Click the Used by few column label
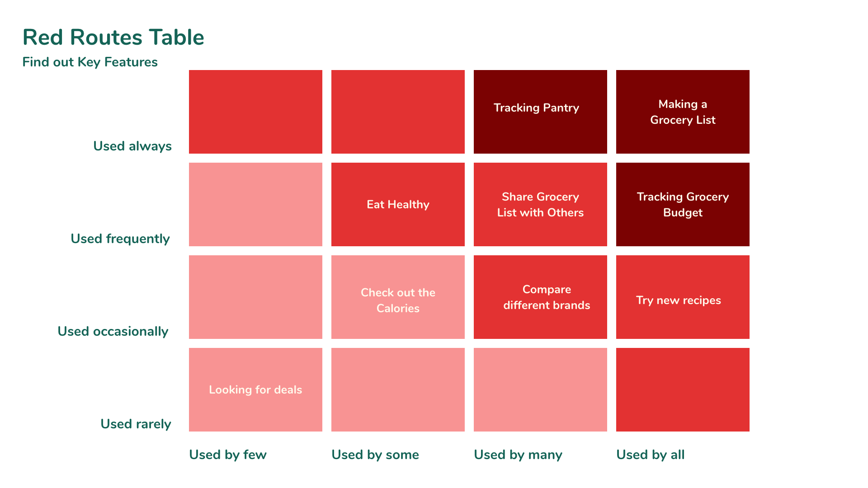Screen dimensions: 868x488 [228, 455]
